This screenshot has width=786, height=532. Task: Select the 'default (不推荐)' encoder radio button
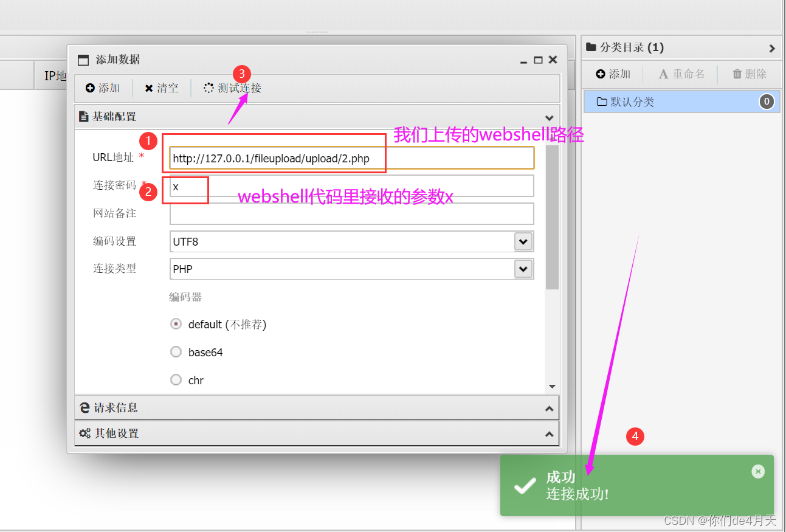tap(176, 324)
